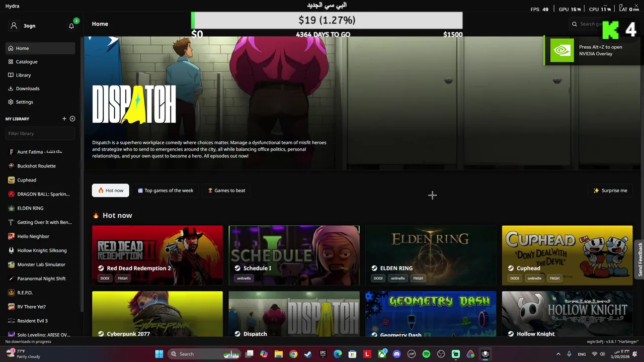This screenshot has width=644, height=362.
Task: Show hidden system tray icons
Action: click(x=558, y=354)
